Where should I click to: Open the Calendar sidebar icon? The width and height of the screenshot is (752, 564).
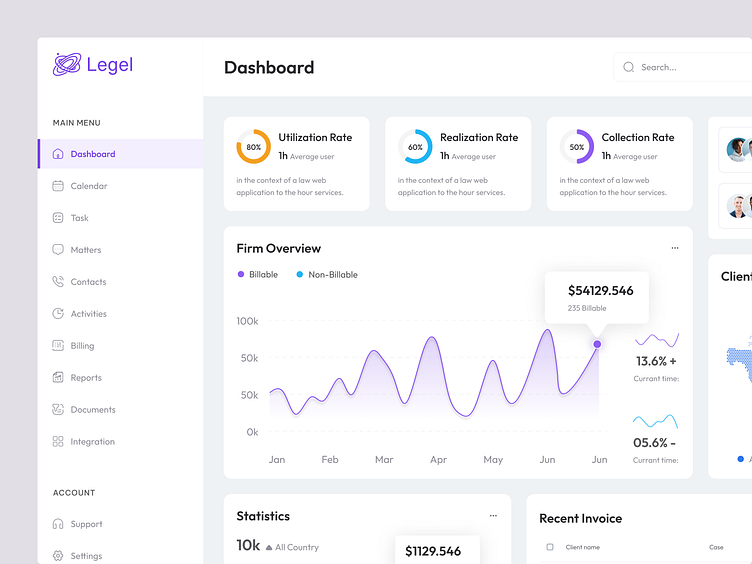tap(58, 186)
